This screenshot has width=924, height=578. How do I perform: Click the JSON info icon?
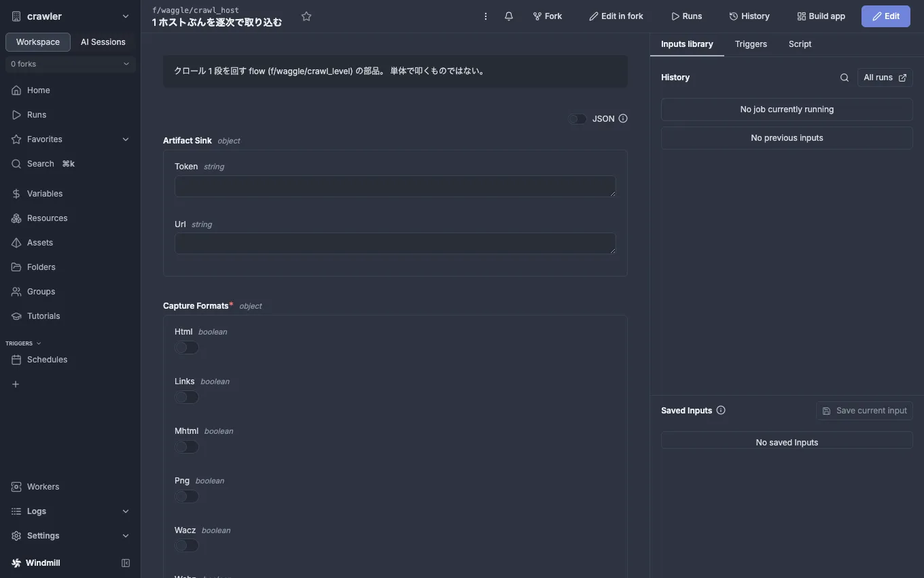click(x=623, y=118)
